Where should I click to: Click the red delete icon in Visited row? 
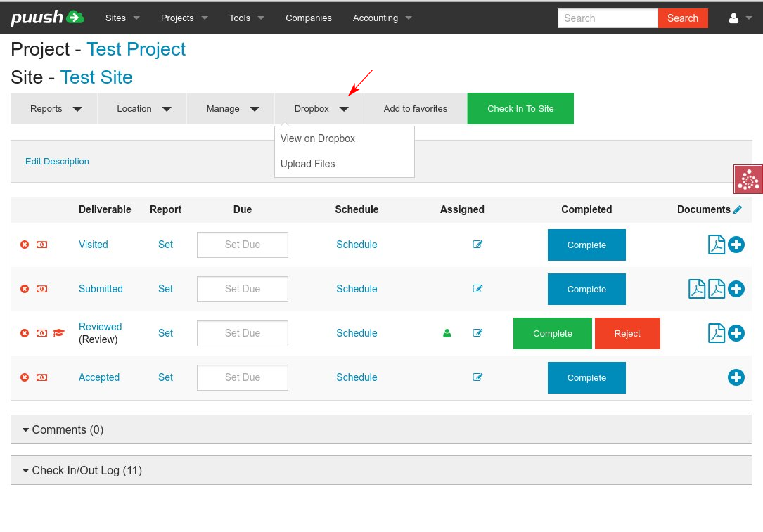coord(25,245)
